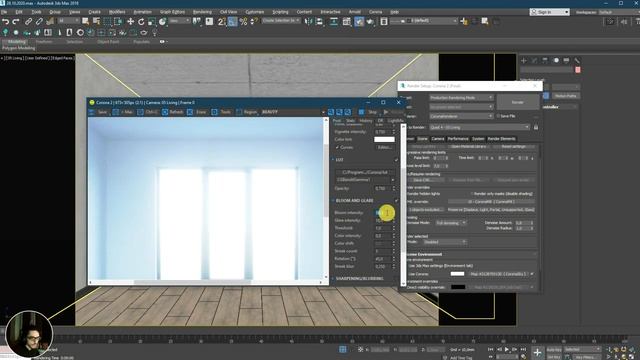Screen dimensions: 640x360
Task: Activate the Select and Move tool
Action: 131,21
